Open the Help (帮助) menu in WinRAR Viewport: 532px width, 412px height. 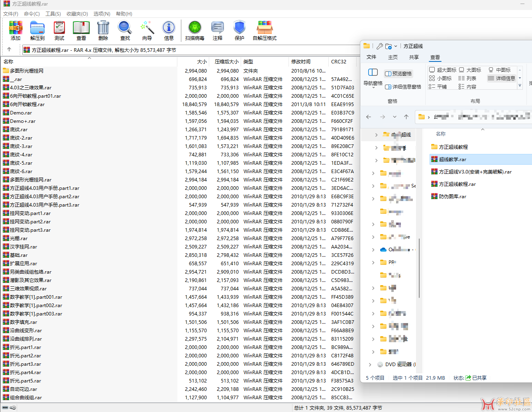tap(124, 14)
